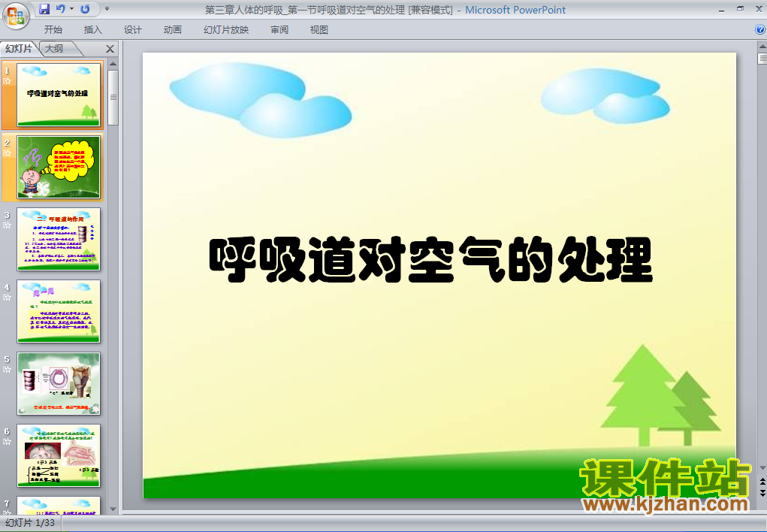Open PowerPoint help icon
The width and height of the screenshot is (767, 532).
761,30
